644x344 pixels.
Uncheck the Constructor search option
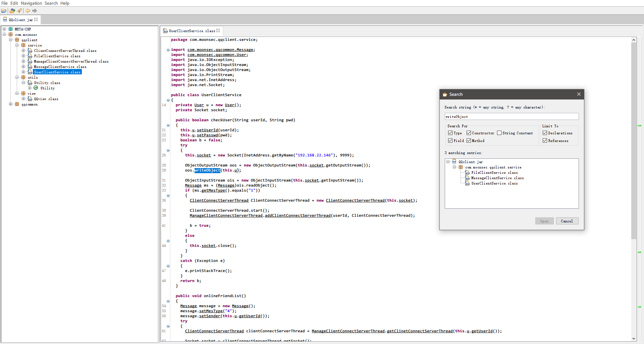tap(469, 133)
